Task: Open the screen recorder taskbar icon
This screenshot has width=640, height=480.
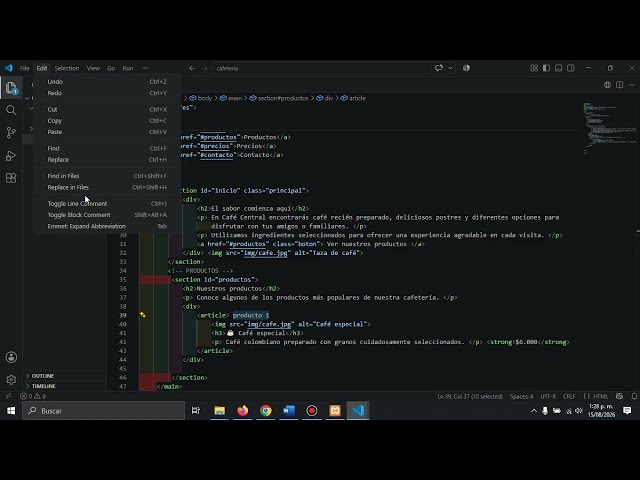Action: click(x=312, y=411)
